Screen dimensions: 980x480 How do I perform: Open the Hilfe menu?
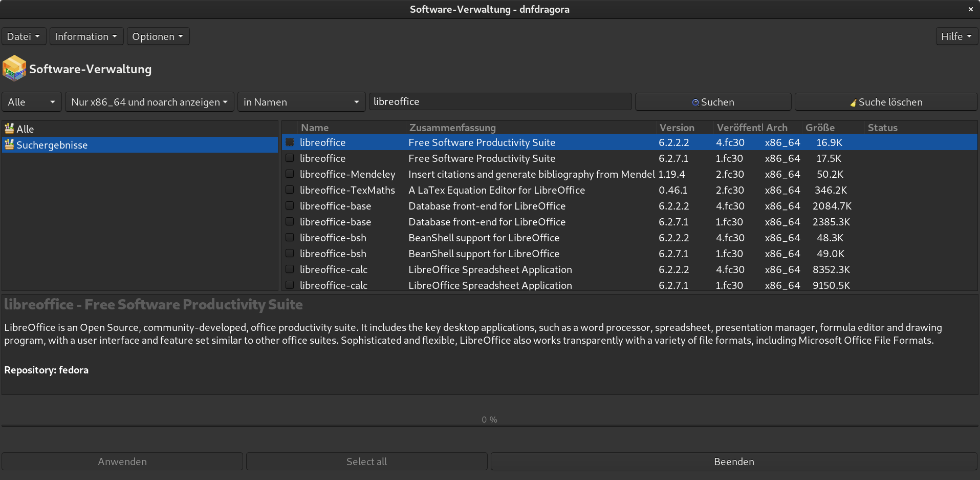(x=957, y=36)
